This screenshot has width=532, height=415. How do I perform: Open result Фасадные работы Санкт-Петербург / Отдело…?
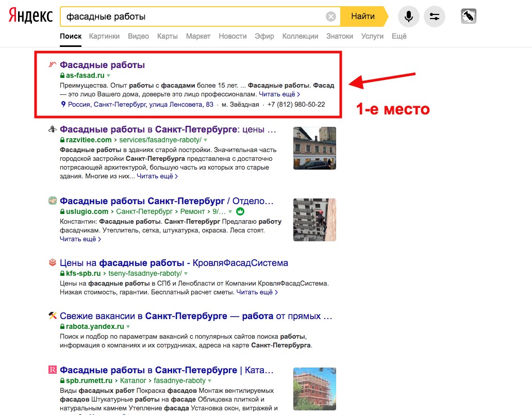(167, 201)
